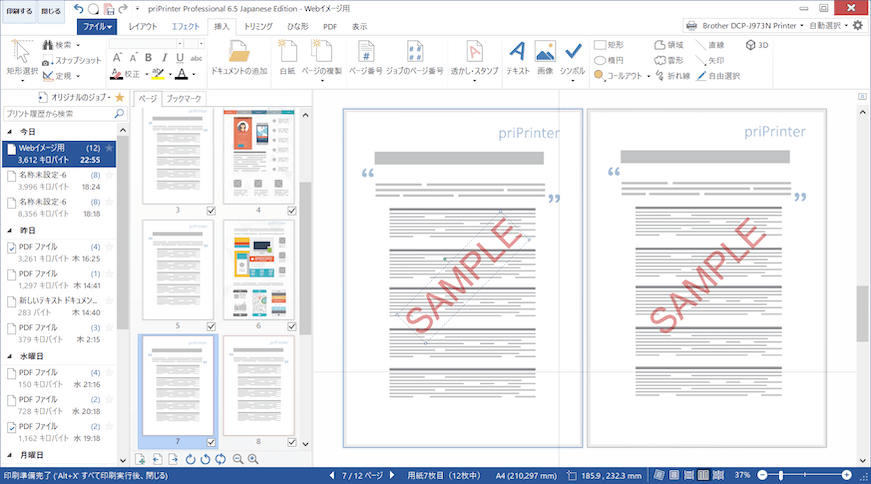This screenshot has width=871, height=484.
Task: Click the 印刷する print button
Action: pyautogui.click(x=19, y=11)
